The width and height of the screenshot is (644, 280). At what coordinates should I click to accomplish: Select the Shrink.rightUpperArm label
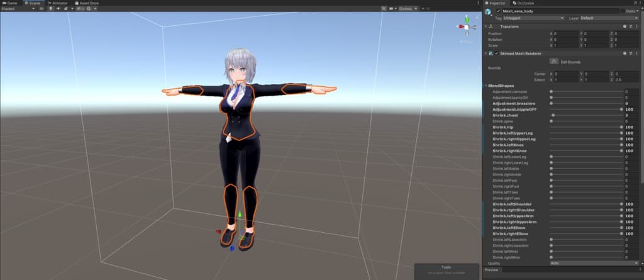click(514, 221)
